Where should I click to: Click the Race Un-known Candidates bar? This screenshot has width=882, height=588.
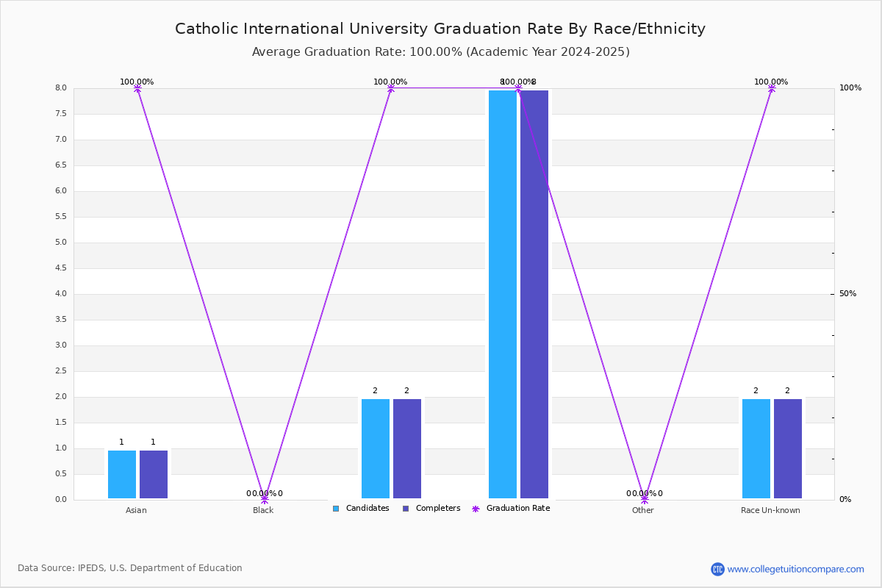(756, 449)
